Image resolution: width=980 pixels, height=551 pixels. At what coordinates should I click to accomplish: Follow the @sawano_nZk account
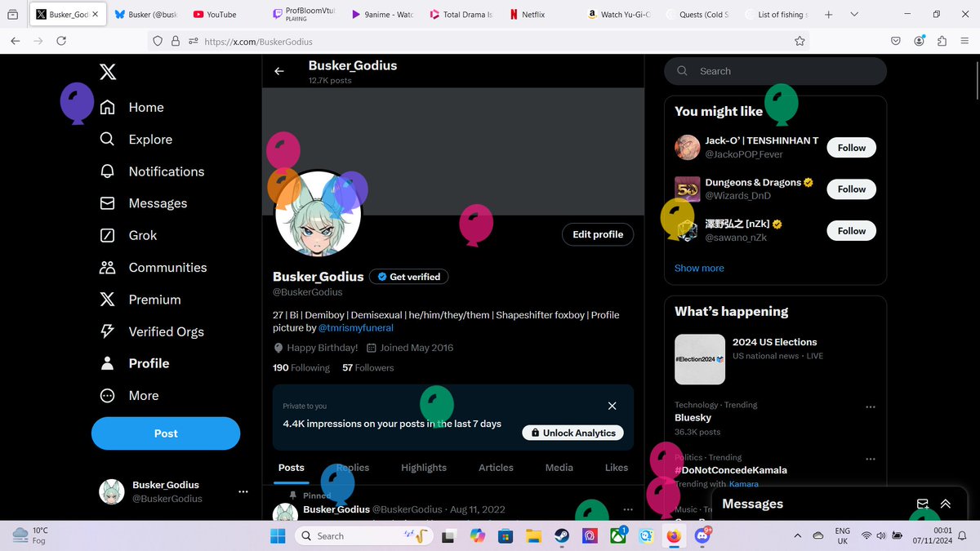[852, 231]
